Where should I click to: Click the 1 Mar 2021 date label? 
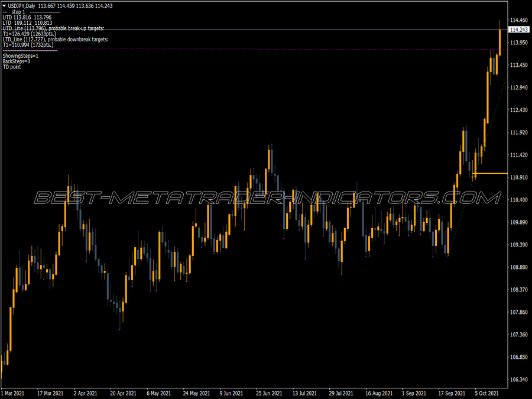coord(13,393)
